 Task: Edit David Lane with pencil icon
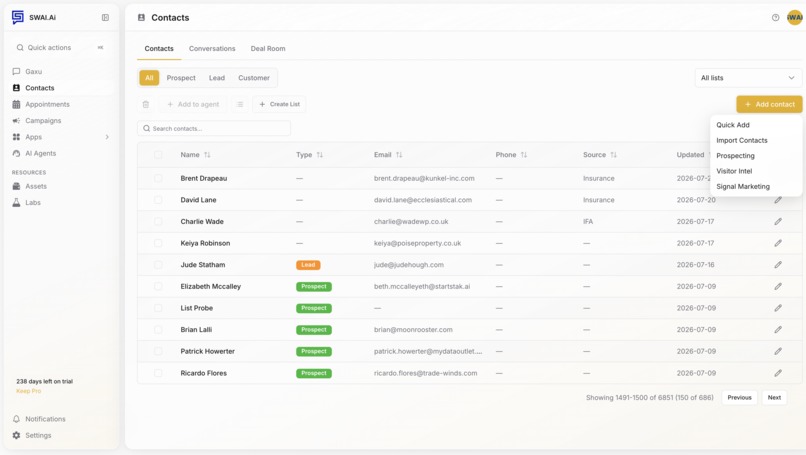click(x=778, y=200)
